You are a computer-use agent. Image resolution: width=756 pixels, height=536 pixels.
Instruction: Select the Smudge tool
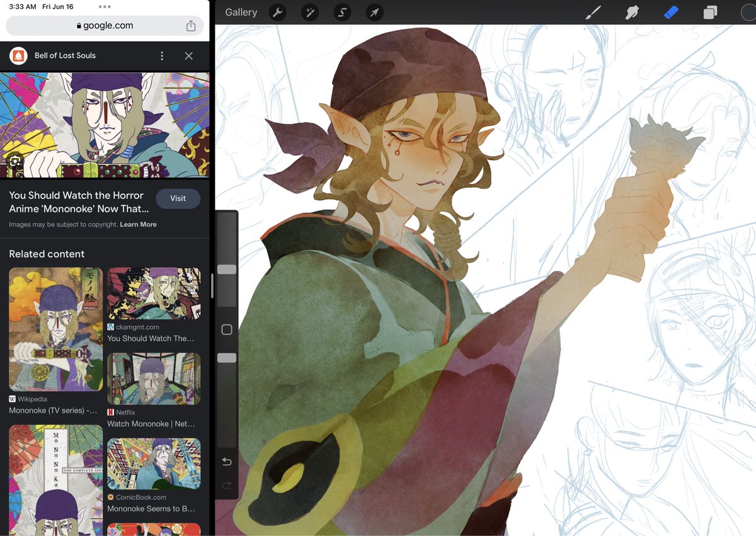pyautogui.click(x=632, y=12)
